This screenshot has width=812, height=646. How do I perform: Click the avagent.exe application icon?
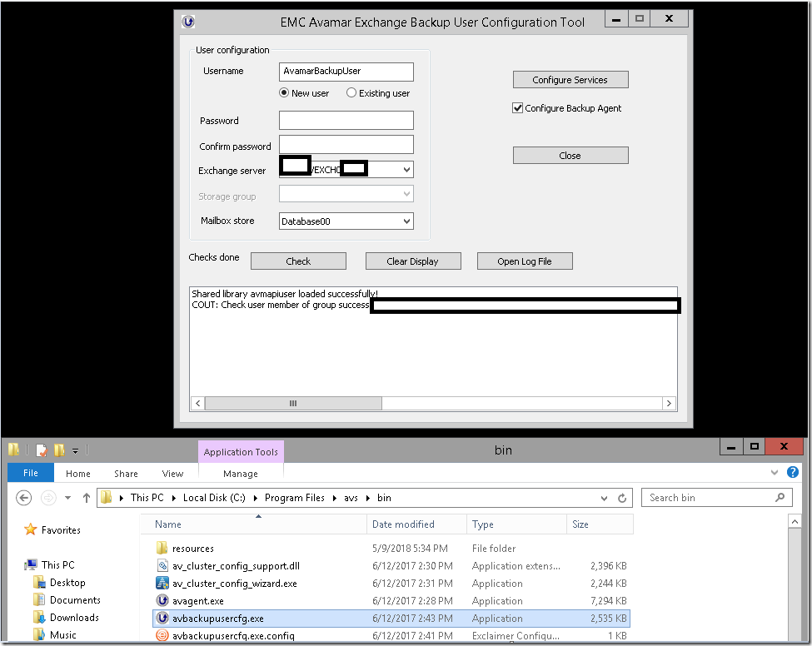click(162, 600)
